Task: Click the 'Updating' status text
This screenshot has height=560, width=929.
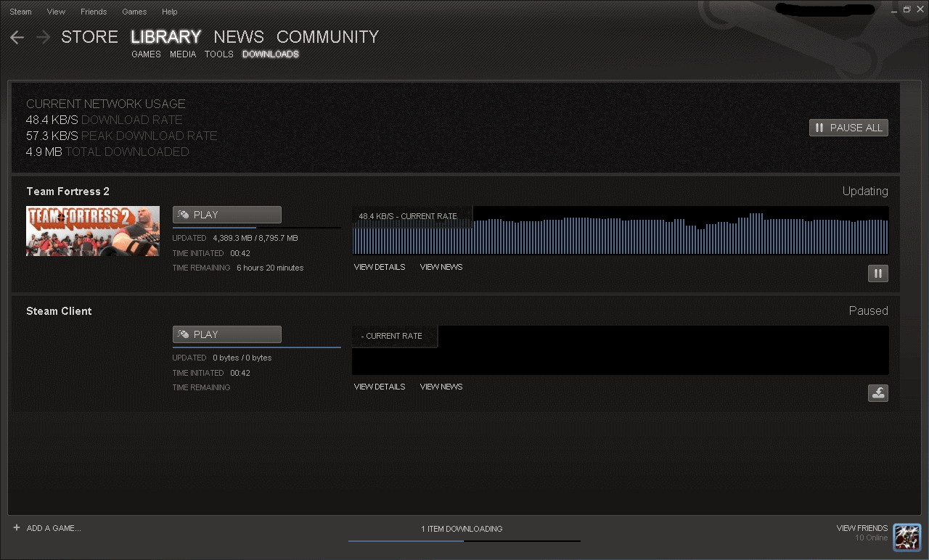Action: click(865, 192)
